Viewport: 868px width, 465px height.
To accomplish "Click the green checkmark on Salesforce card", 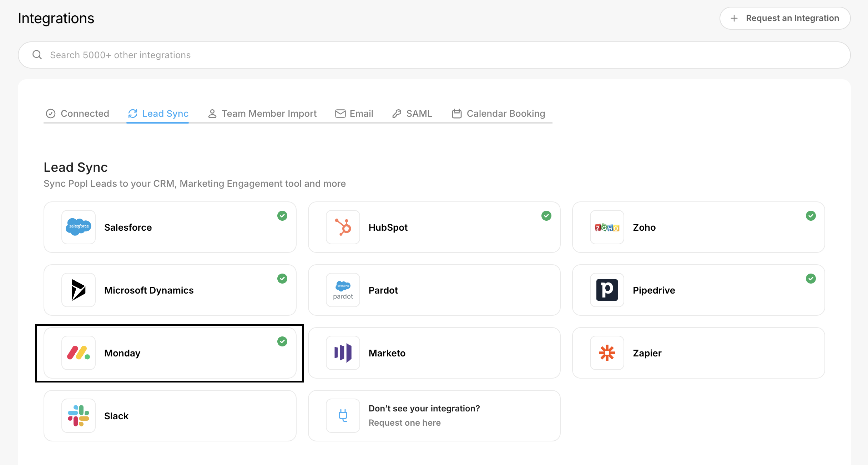I will click(x=282, y=216).
